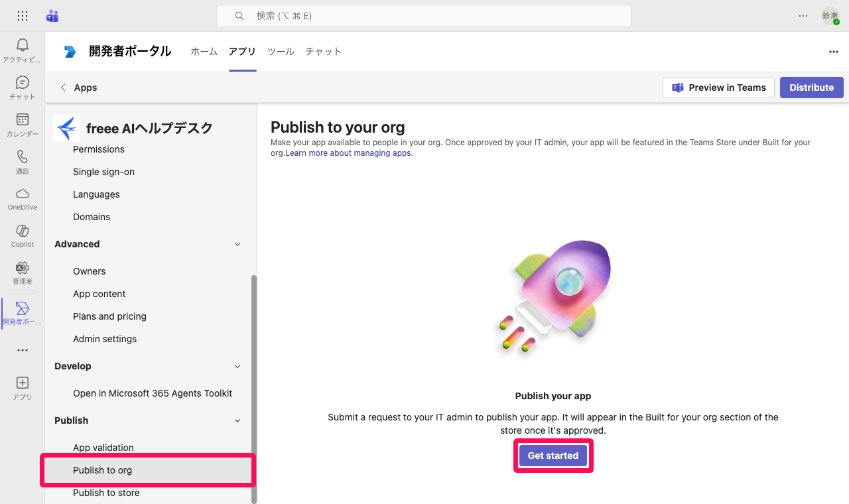Collapse the Publish section chevron

pyautogui.click(x=237, y=421)
